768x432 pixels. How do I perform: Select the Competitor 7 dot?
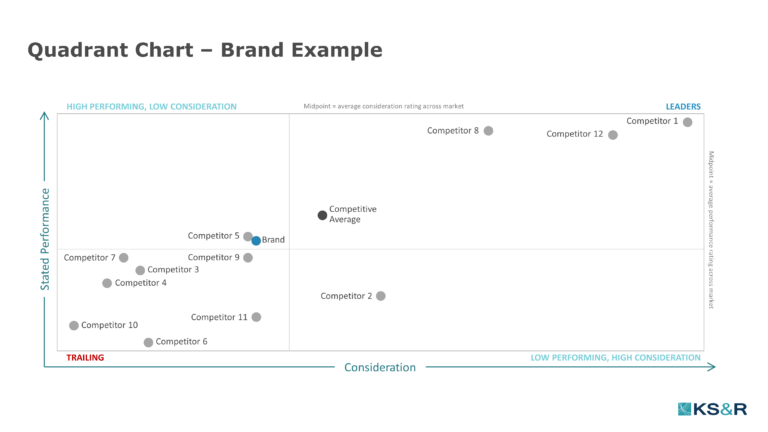123,258
